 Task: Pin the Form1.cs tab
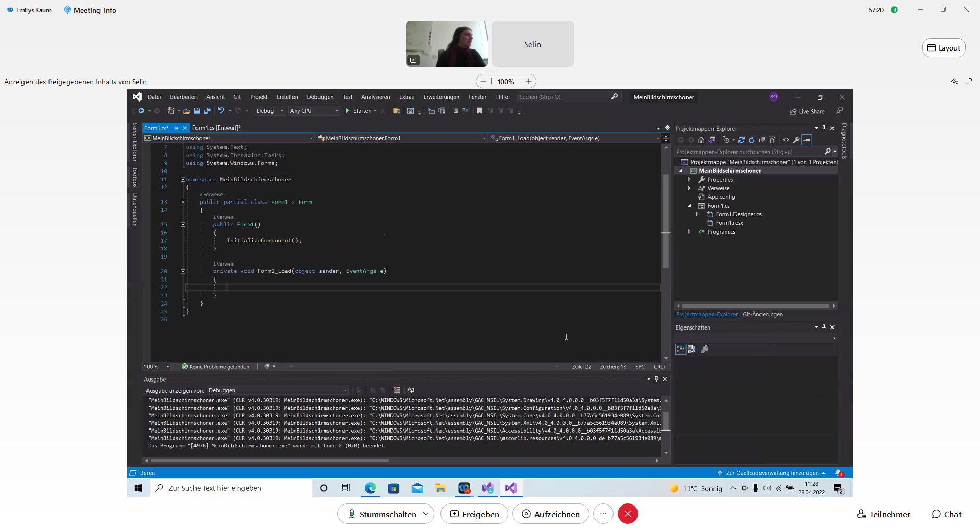(176, 128)
